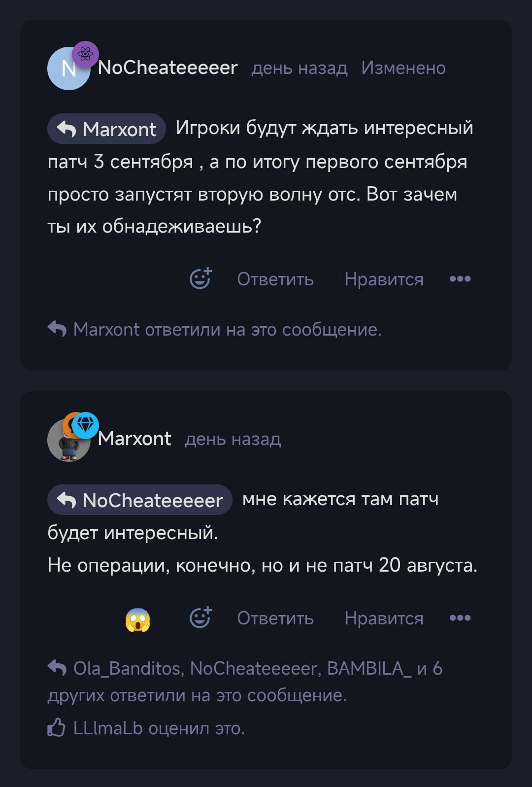532x787 pixels.
Task: Click thumbs-up icon next to LLlmaLb
Action: [x=56, y=728]
